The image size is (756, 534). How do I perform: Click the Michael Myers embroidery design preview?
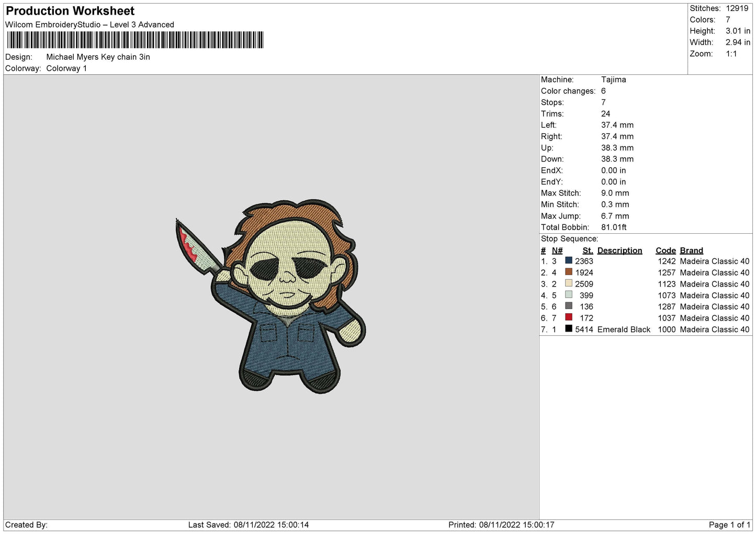coord(270,297)
